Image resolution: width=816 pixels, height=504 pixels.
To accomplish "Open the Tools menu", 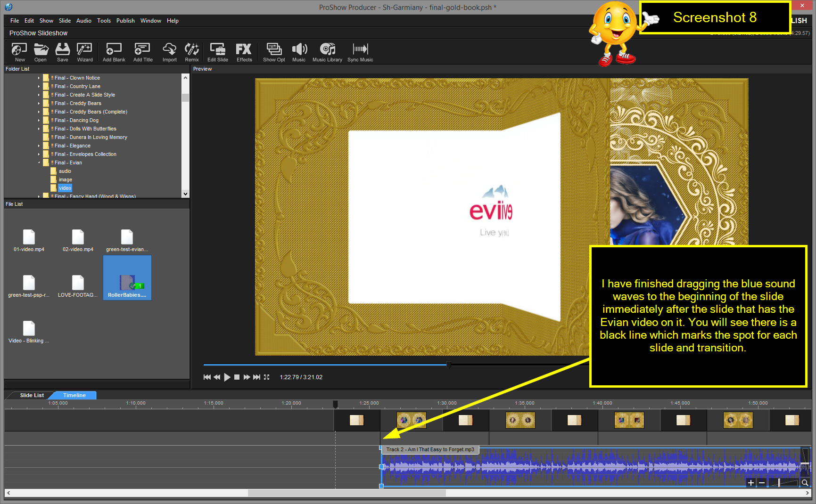I will [x=104, y=21].
